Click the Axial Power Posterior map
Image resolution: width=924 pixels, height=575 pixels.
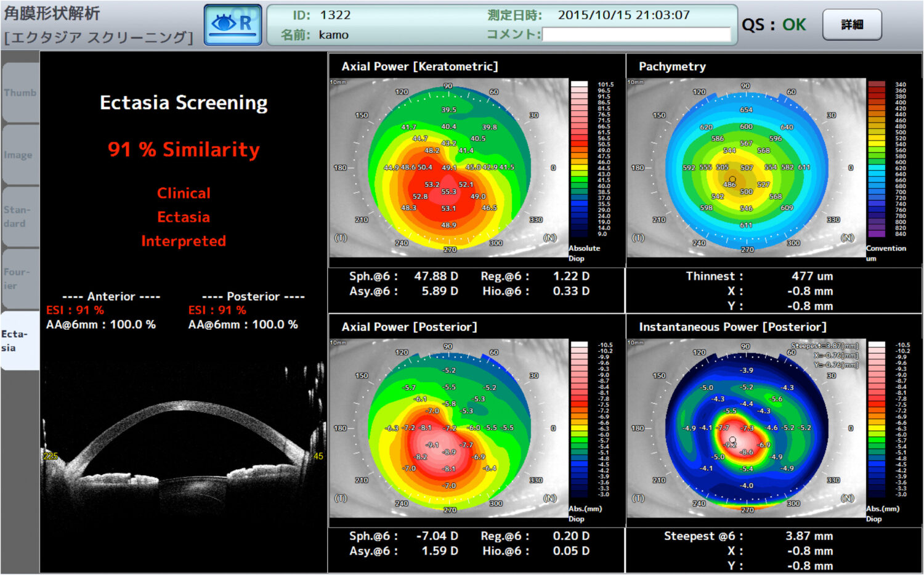click(x=448, y=428)
